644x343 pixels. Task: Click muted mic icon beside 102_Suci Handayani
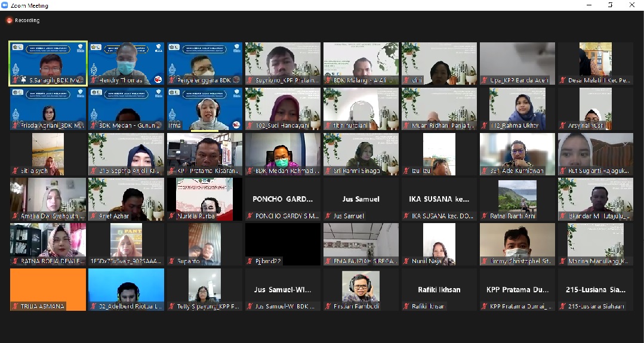[249, 125]
